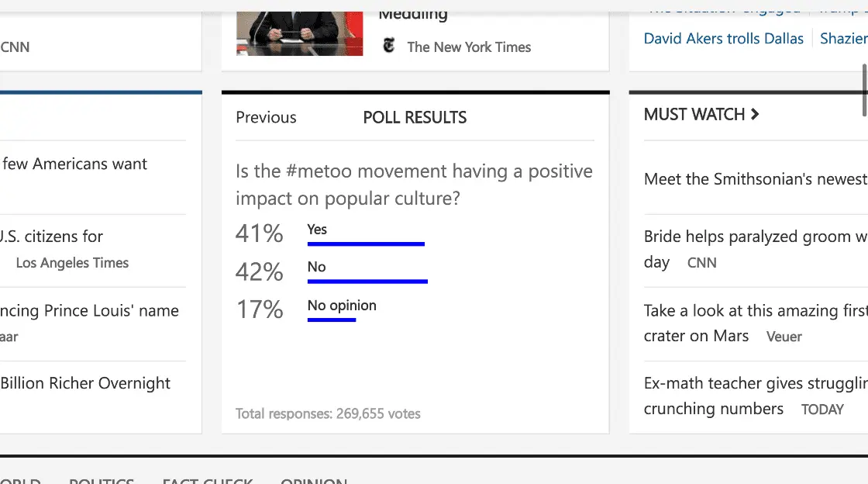The image size is (868, 484).
Task: Open the "U.S. citizens for" Los Angeles Times story
Action: [52, 237]
